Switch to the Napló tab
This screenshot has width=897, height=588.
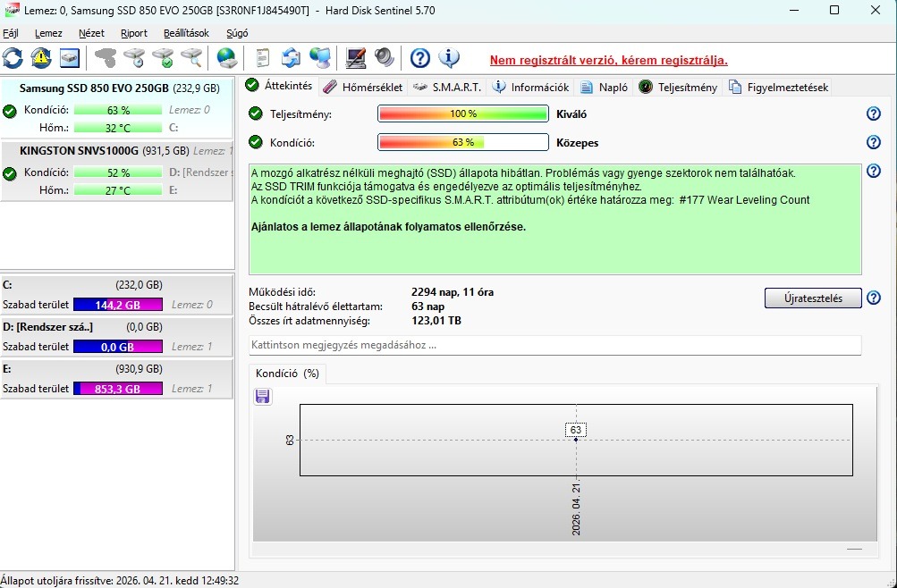click(x=605, y=87)
